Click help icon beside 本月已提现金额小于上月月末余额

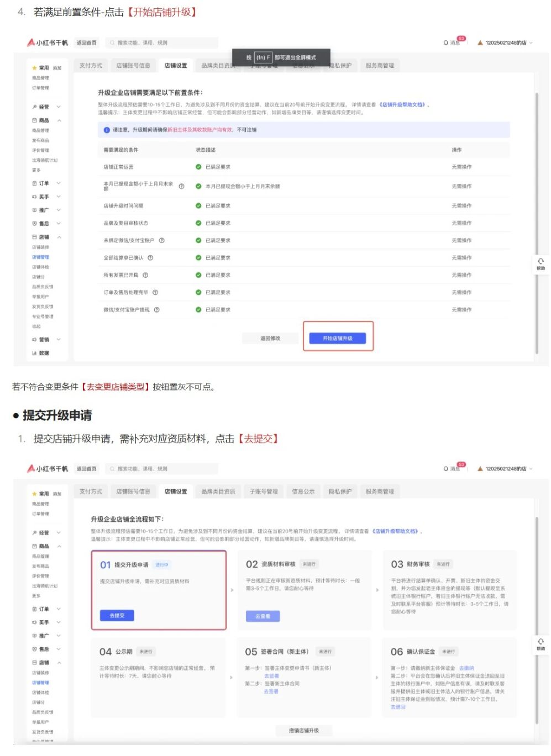[181, 186]
